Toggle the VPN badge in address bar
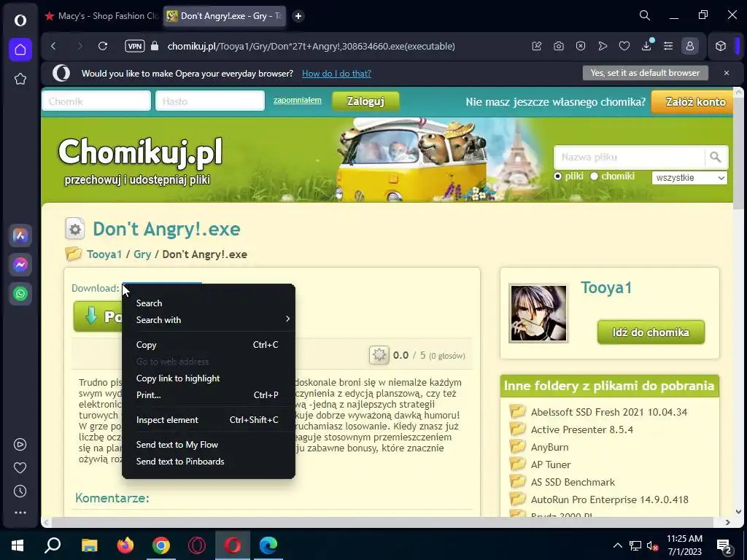This screenshot has height=560, width=747. [135, 46]
